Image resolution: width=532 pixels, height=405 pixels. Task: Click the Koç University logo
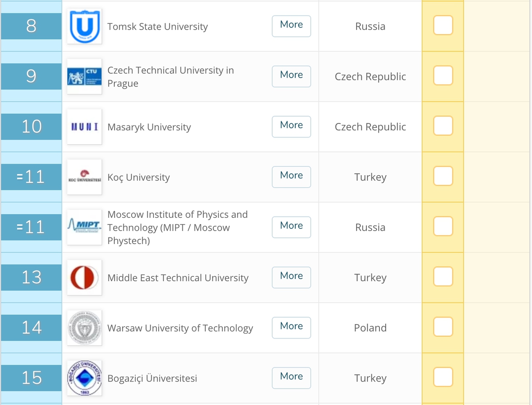point(84,177)
